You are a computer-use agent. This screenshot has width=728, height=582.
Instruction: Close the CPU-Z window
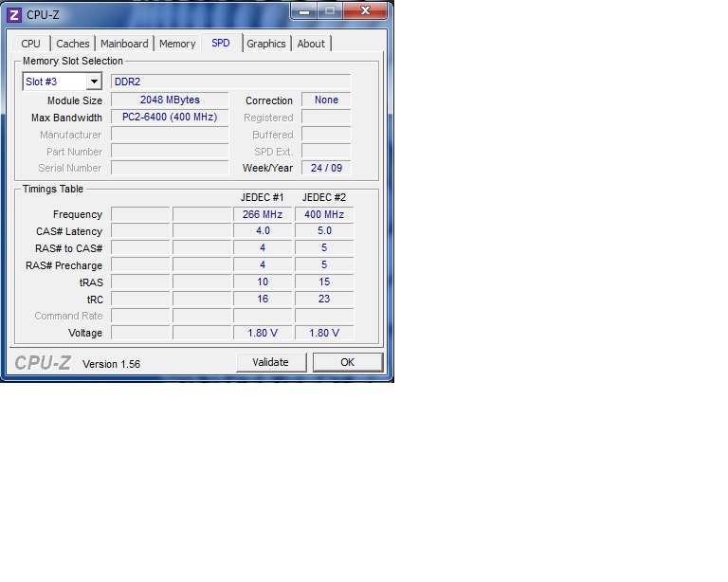[365, 10]
